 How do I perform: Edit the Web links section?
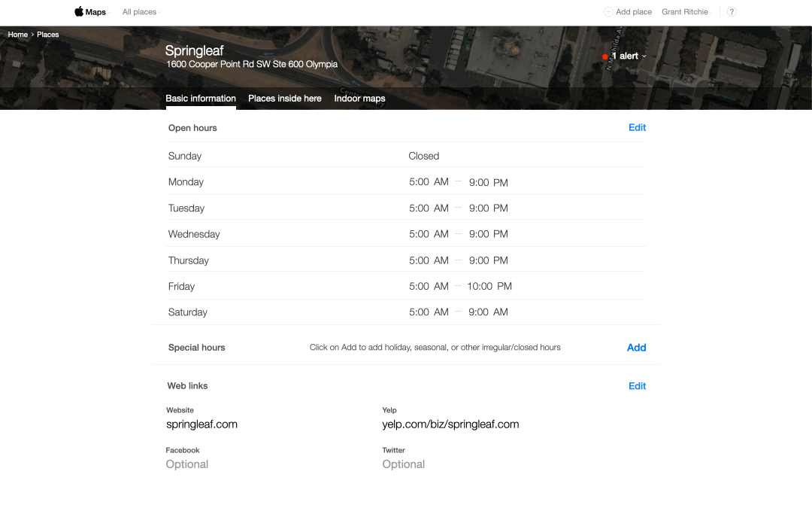[637, 386]
